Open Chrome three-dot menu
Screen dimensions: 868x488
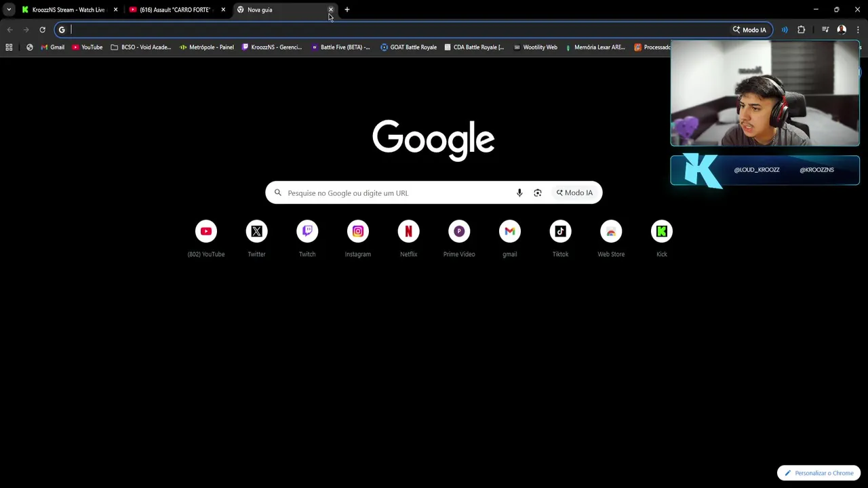click(859, 30)
